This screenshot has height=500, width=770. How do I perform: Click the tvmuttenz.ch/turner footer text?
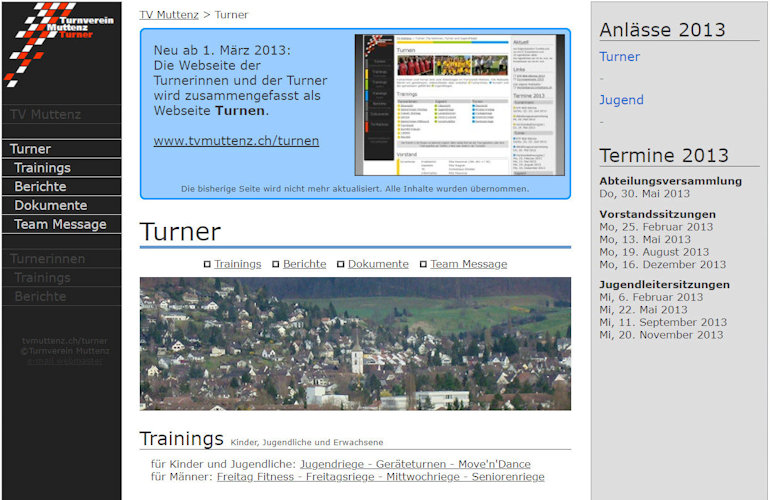(65, 341)
